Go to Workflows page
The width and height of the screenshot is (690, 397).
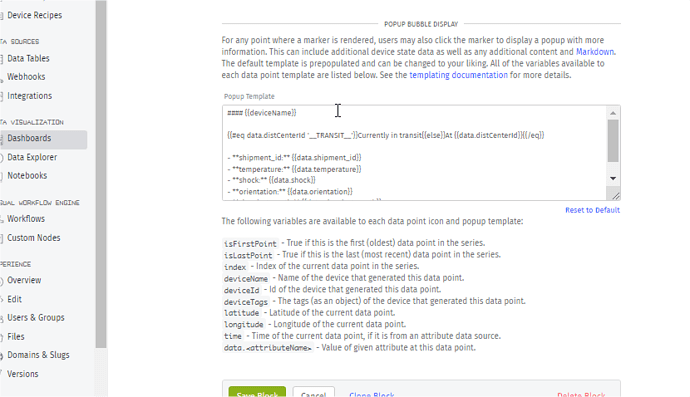tap(26, 219)
